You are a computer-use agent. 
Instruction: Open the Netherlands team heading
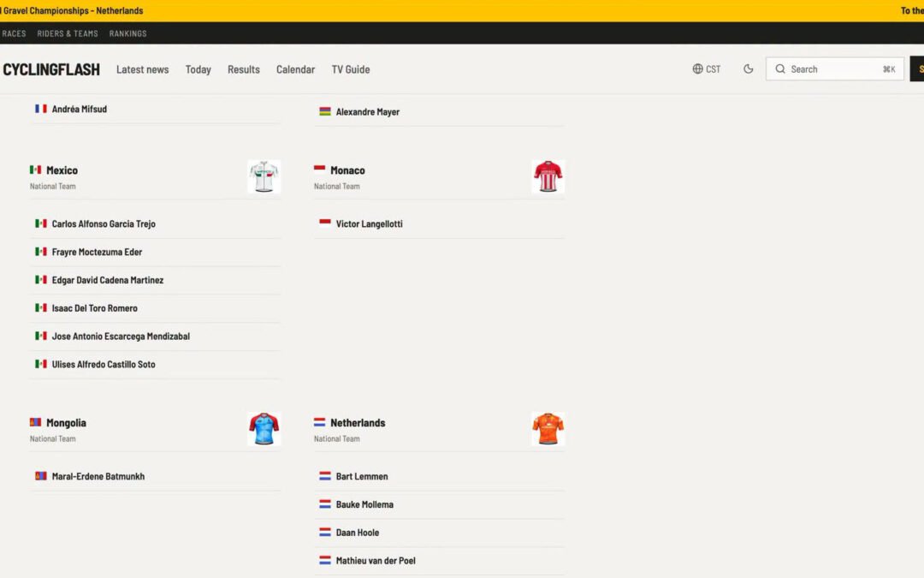pyautogui.click(x=358, y=423)
